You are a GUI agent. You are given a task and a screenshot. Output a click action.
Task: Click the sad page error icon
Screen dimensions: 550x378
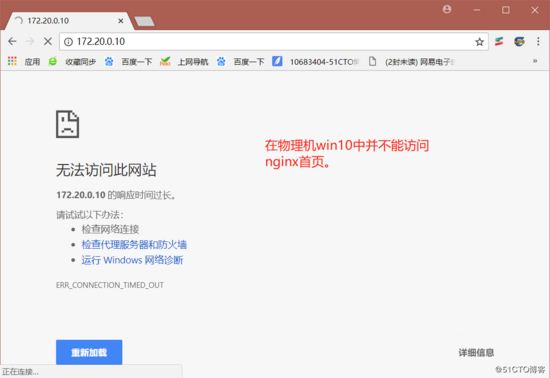(x=67, y=124)
